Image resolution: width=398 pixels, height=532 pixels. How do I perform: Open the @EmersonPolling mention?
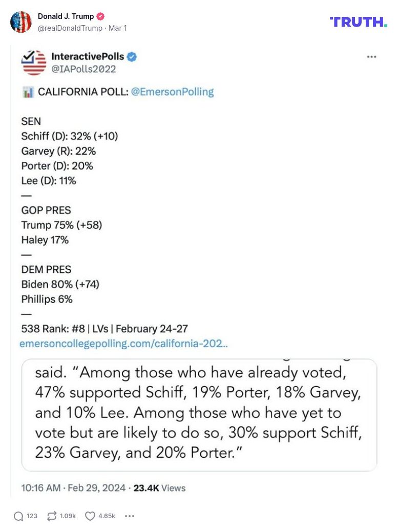(x=172, y=92)
